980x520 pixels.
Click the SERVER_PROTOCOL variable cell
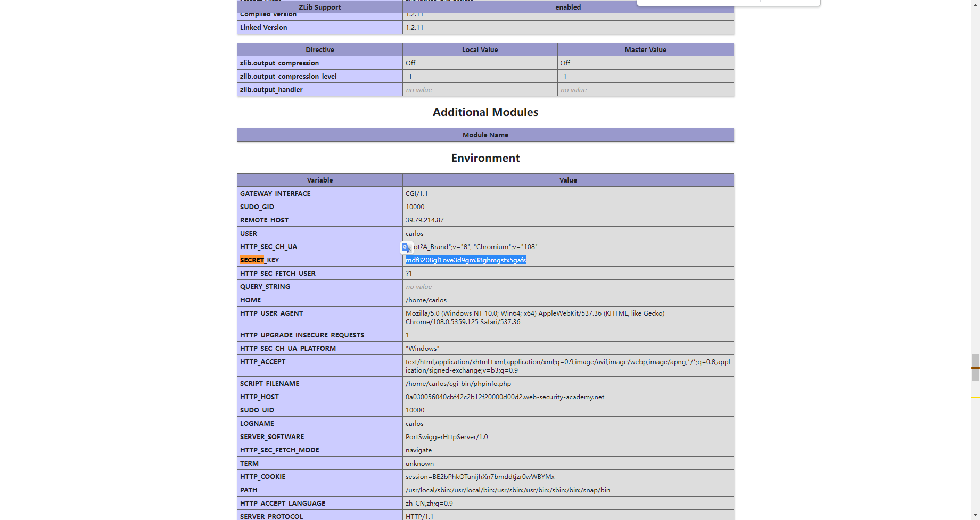click(x=320, y=515)
